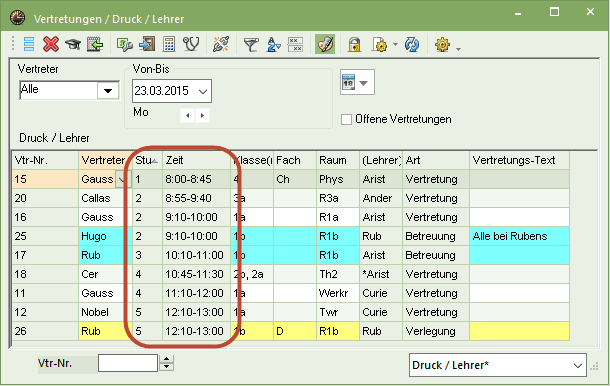
Task: Open the calculator icon in toolbar
Action: (x=169, y=44)
